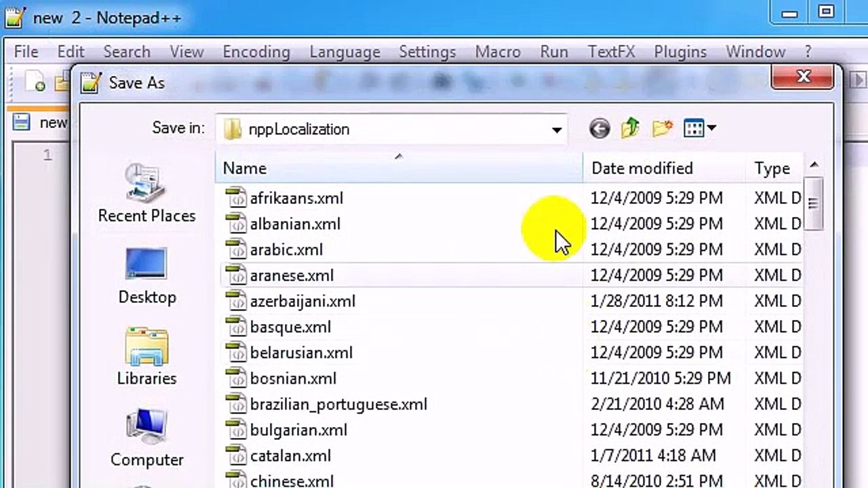Go back to the last visited folder
The height and width of the screenshot is (488, 868).
point(599,128)
